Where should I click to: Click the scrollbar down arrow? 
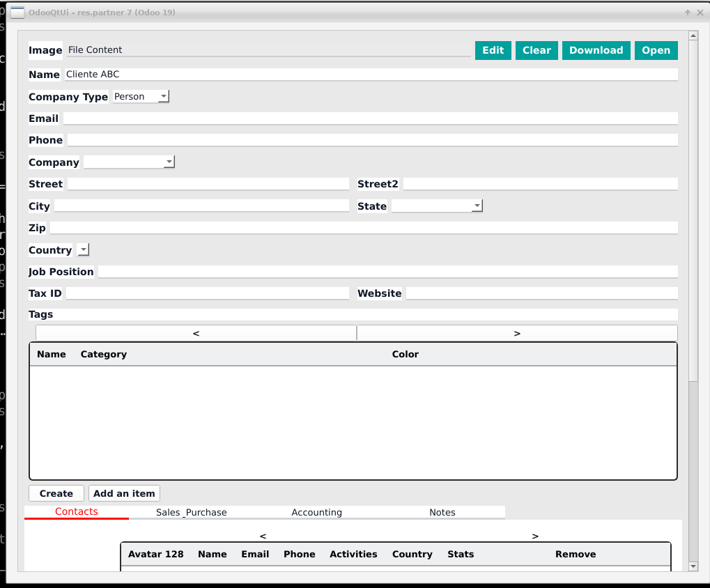click(693, 566)
